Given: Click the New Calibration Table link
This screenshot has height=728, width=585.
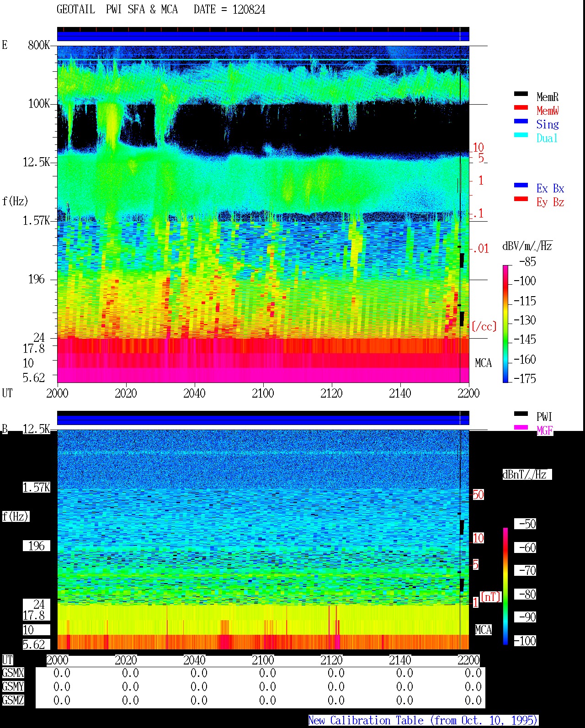Looking at the screenshot, I should (423, 721).
